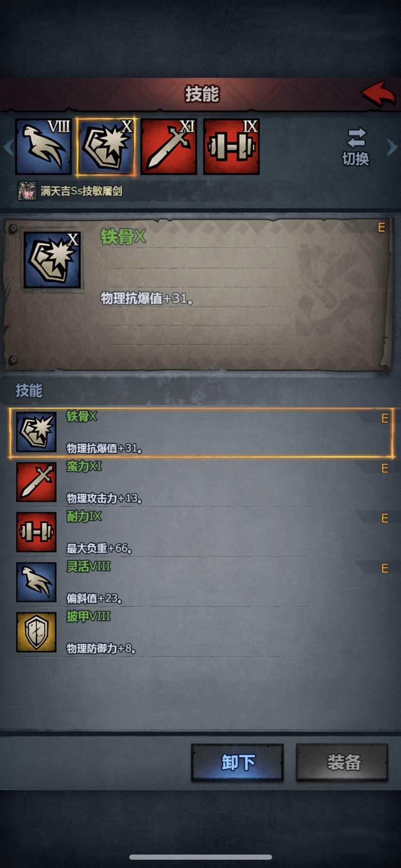Select the 耐力IX dumbbell slot icon
This screenshot has width=401, height=868.
(231, 146)
